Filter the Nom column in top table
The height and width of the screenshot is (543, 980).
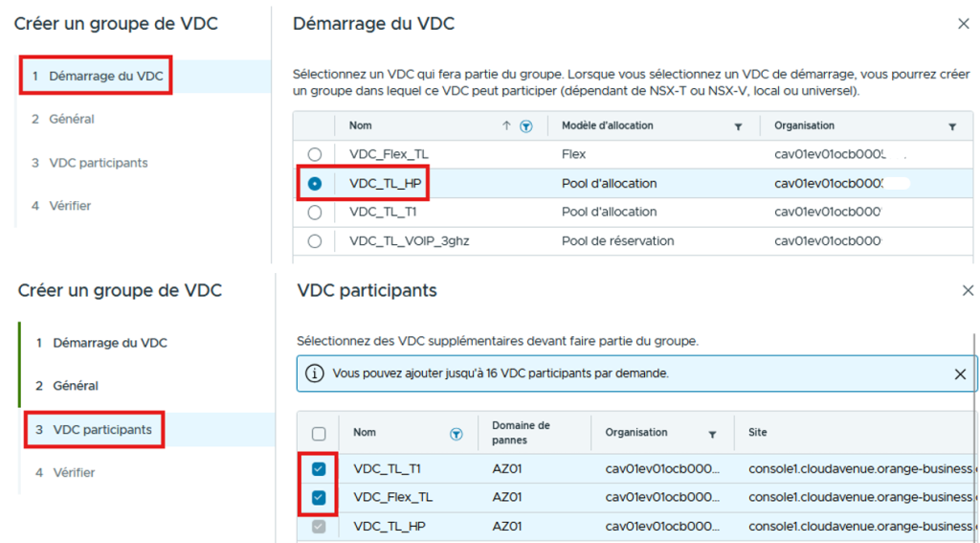pos(525,126)
